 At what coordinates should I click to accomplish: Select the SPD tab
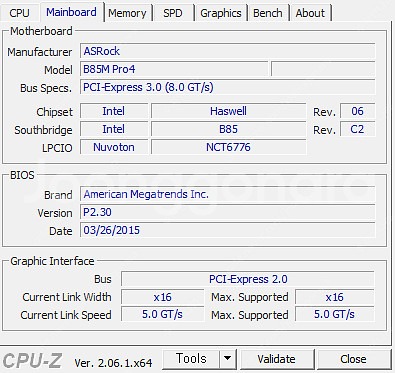(x=173, y=13)
